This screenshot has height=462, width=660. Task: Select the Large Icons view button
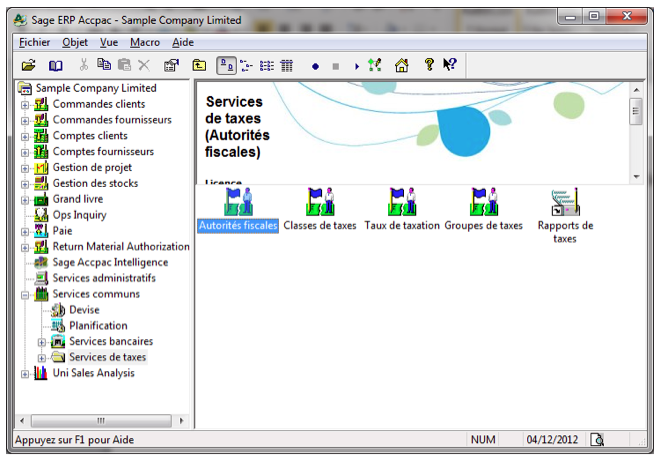click(x=226, y=65)
